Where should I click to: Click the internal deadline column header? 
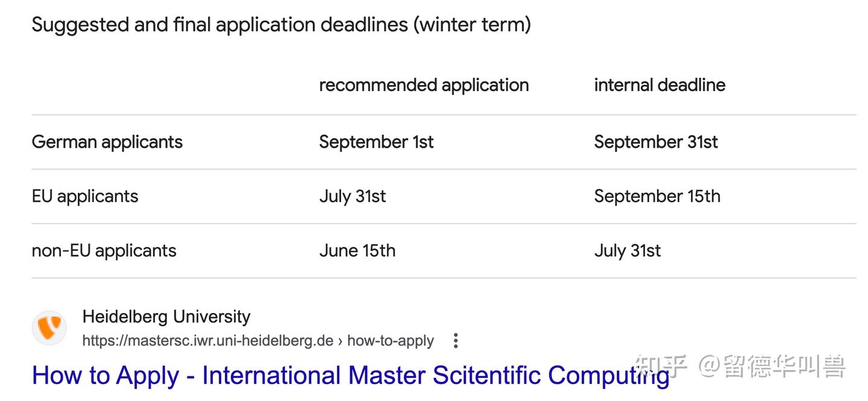[659, 85]
